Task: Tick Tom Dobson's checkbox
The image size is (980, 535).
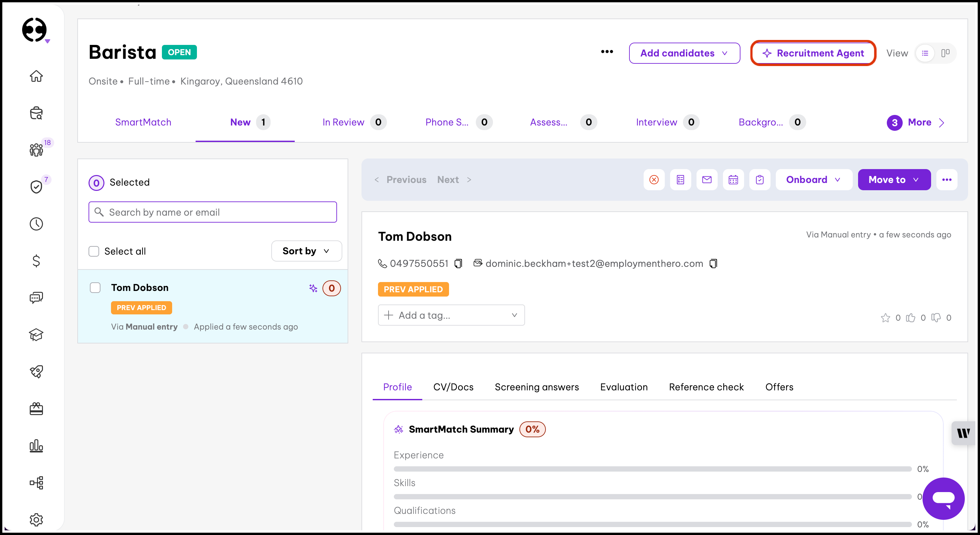Action: tap(95, 288)
